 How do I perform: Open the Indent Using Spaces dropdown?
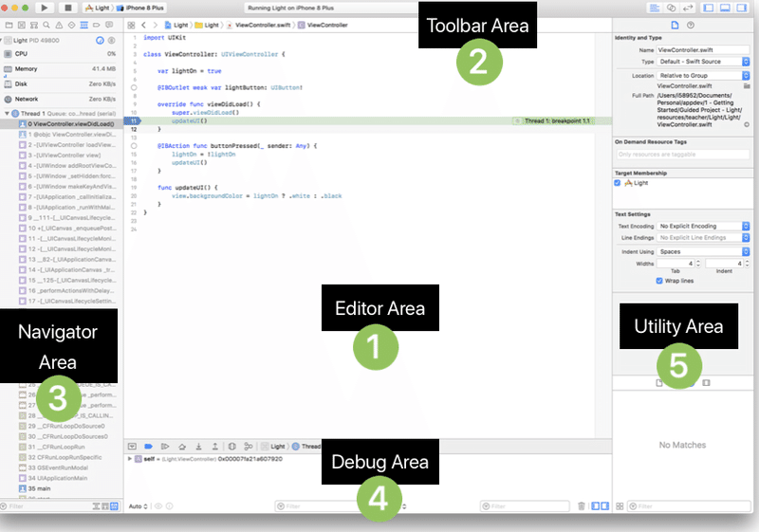pyautogui.click(x=703, y=252)
